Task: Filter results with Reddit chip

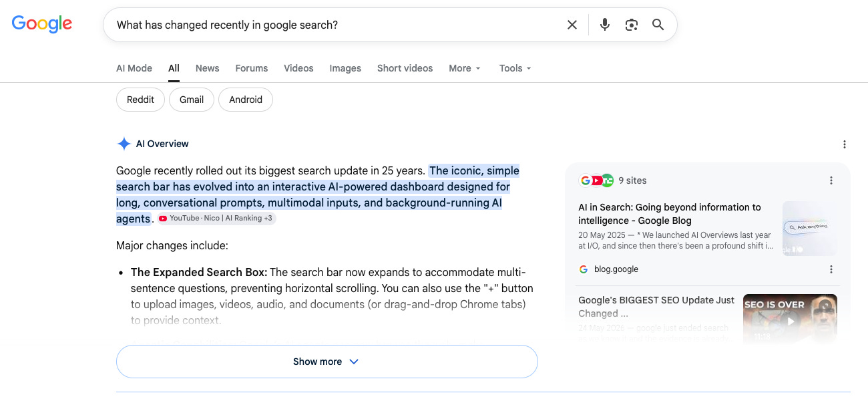Action: coord(140,100)
